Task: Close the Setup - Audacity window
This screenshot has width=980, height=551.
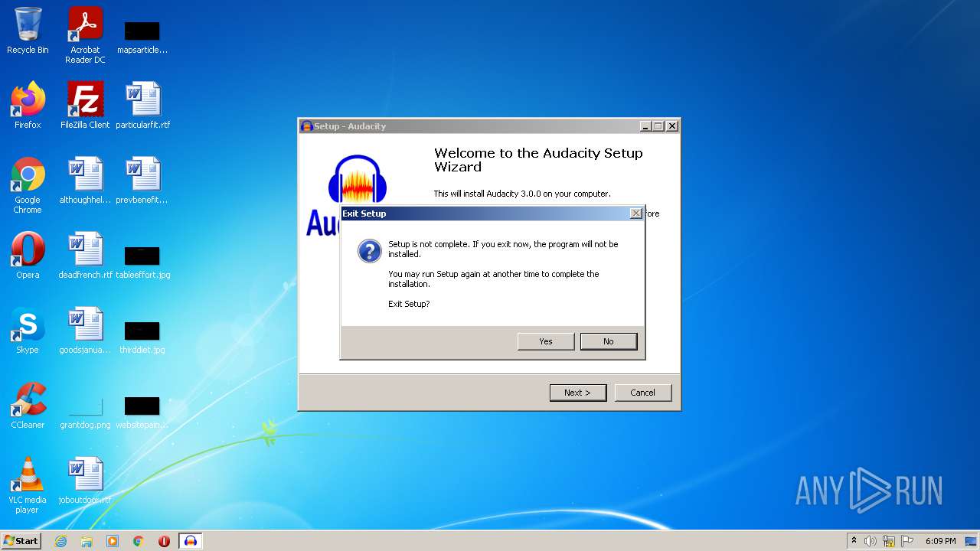Action: 672,126
